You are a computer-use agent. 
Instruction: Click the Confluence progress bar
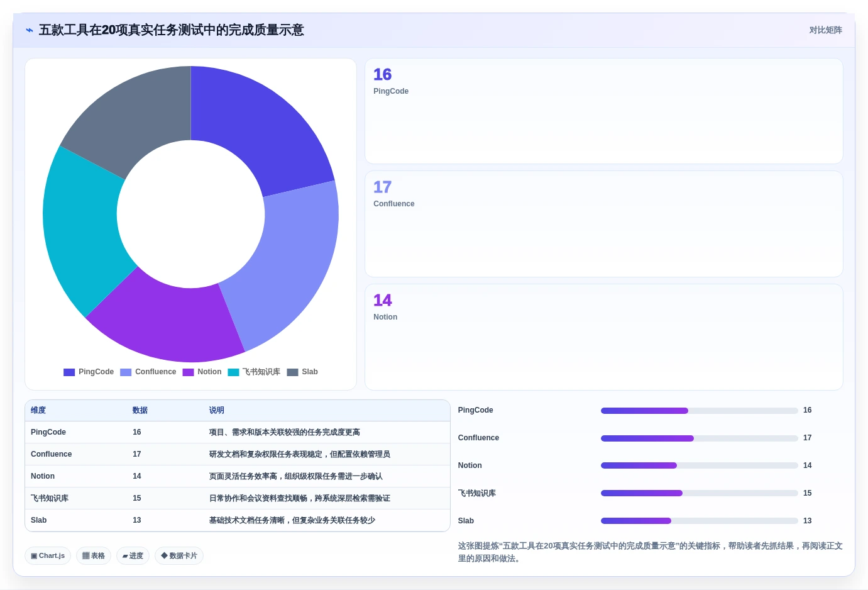click(700, 438)
